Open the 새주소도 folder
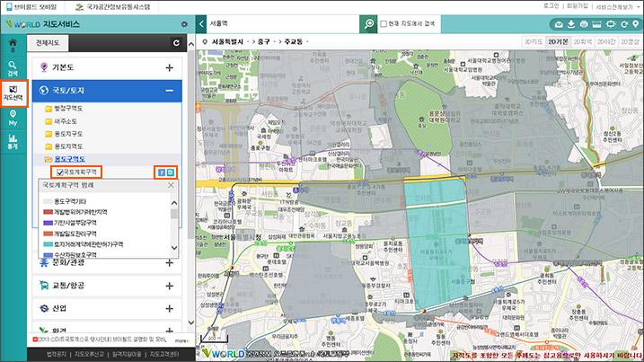This screenshot has width=644, height=362. coord(61,121)
